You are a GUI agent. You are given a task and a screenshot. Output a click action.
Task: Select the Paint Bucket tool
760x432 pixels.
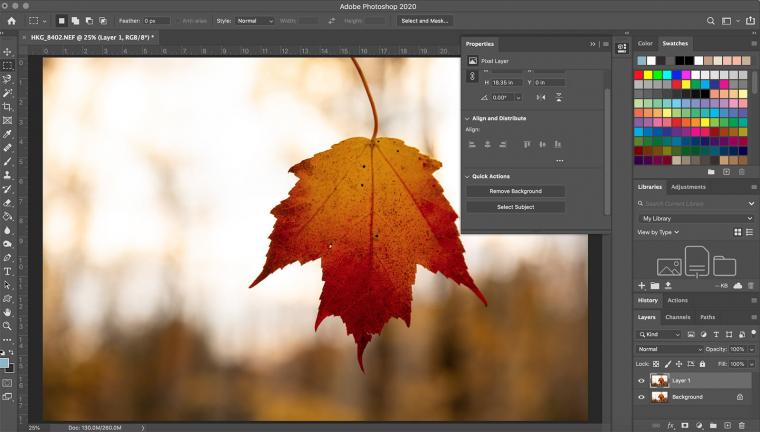point(7,216)
